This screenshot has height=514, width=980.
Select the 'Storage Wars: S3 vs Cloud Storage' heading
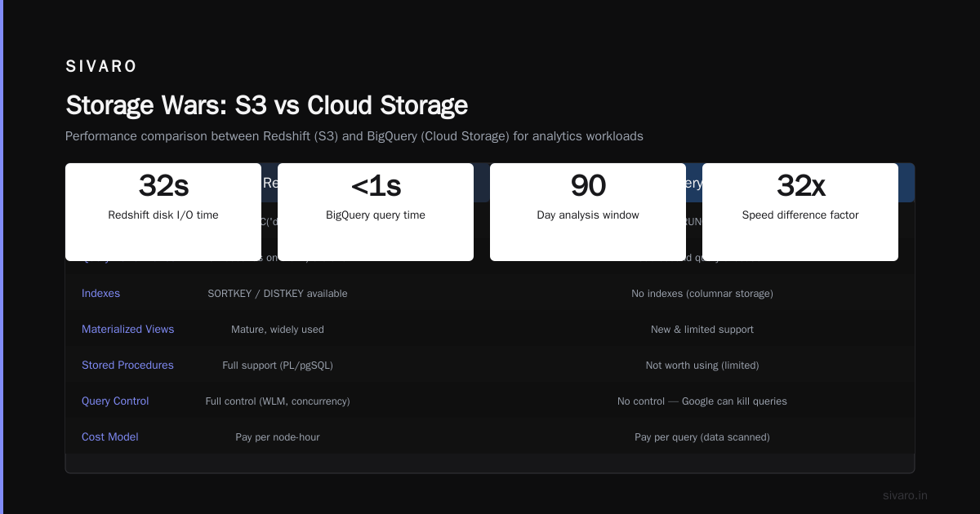click(266, 105)
